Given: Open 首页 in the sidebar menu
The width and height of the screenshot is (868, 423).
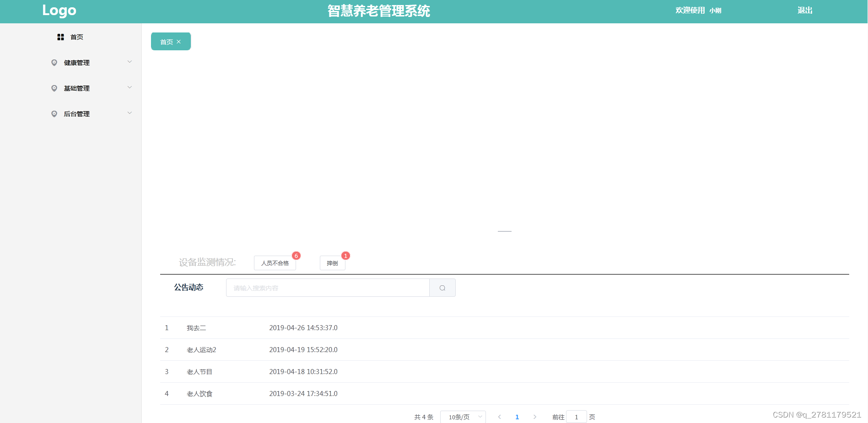Looking at the screenshot, I should pyautogui.click(x=71, y=37).
